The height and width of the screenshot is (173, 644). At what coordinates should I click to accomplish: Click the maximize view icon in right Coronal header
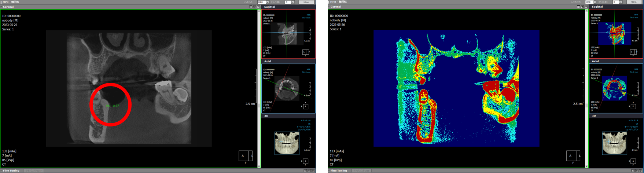pyautogui.click(x=582, y=7)
